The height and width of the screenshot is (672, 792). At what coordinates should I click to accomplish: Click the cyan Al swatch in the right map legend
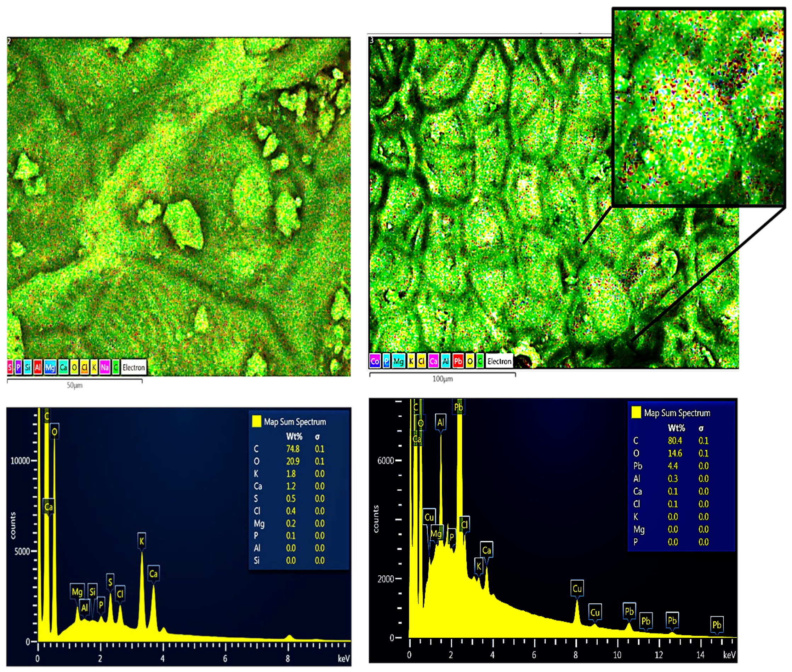click(445, 361)
